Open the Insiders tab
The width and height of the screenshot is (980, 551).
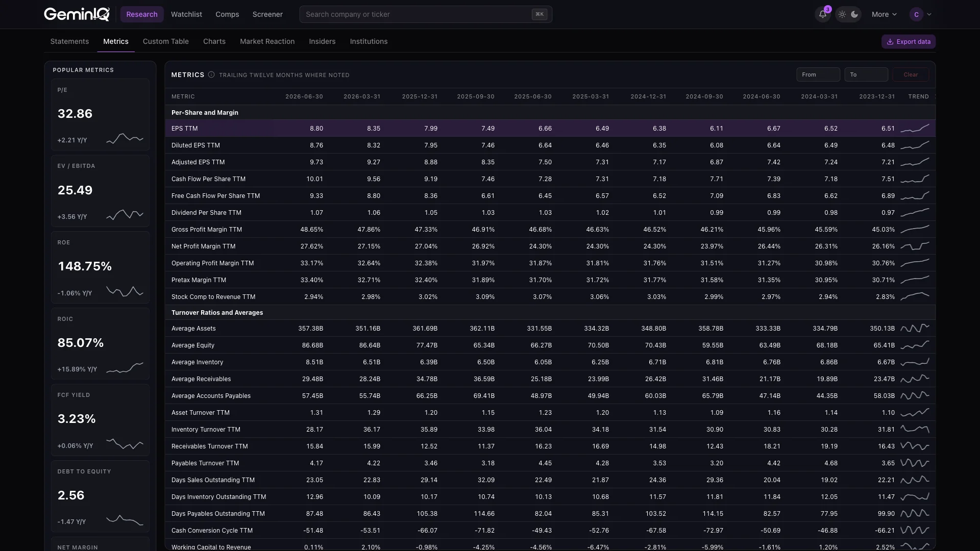[x=322, y=41]
